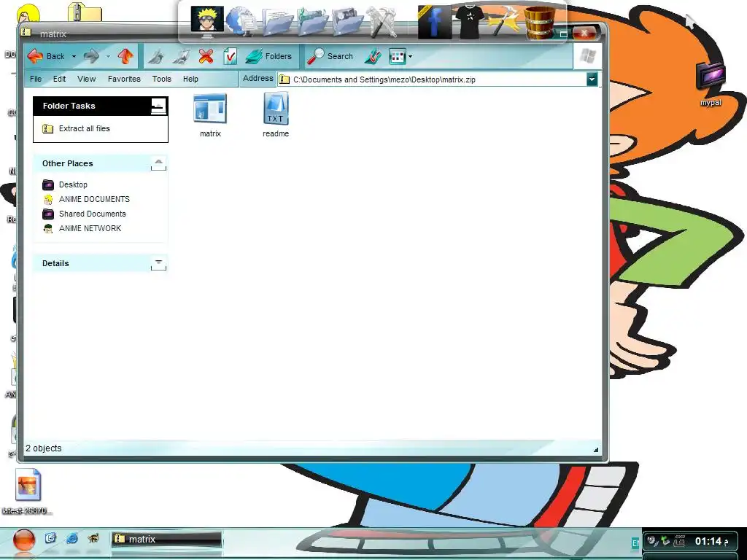Expand the Address bar dropdown
Viewport: 747px width, 560px height.
(x=592, y=79)
